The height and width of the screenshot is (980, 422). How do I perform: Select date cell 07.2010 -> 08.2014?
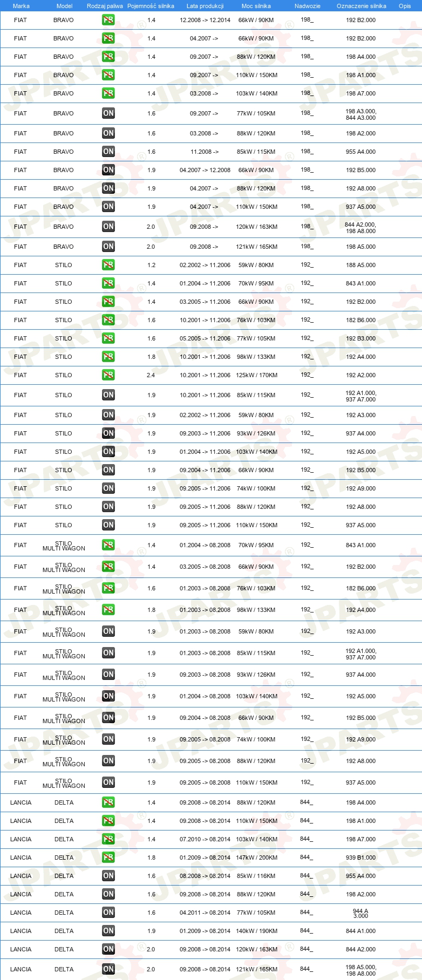pyautogui.click(x=205, y=839)
